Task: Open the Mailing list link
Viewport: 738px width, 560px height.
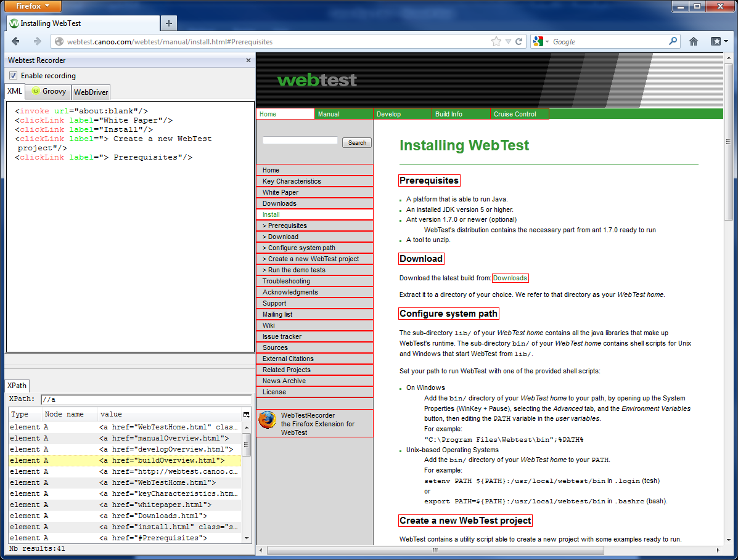Action: (x=315, y=315)
